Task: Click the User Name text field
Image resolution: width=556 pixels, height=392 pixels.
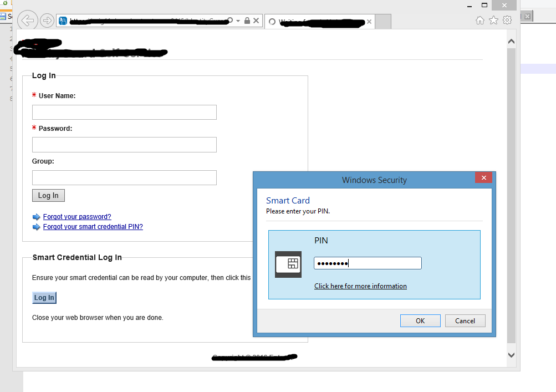Action: coord(124,113)
